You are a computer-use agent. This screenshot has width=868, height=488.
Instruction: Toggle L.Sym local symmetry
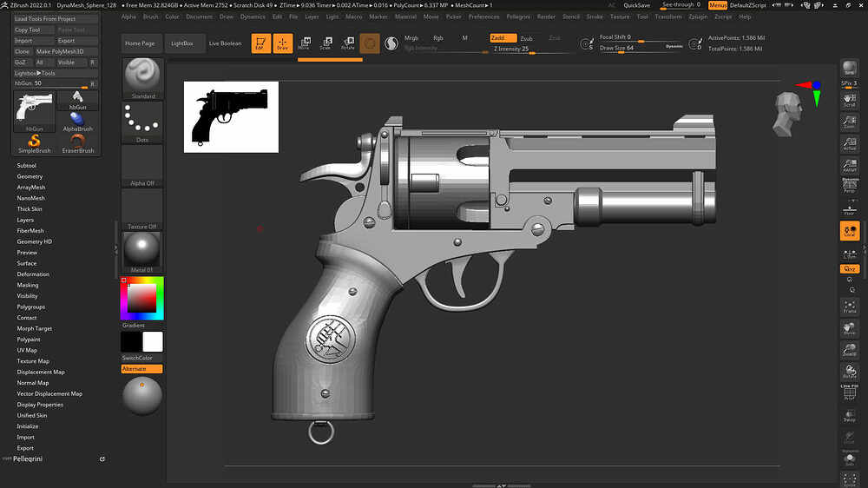pyautogui.click(x=849, y=253)
